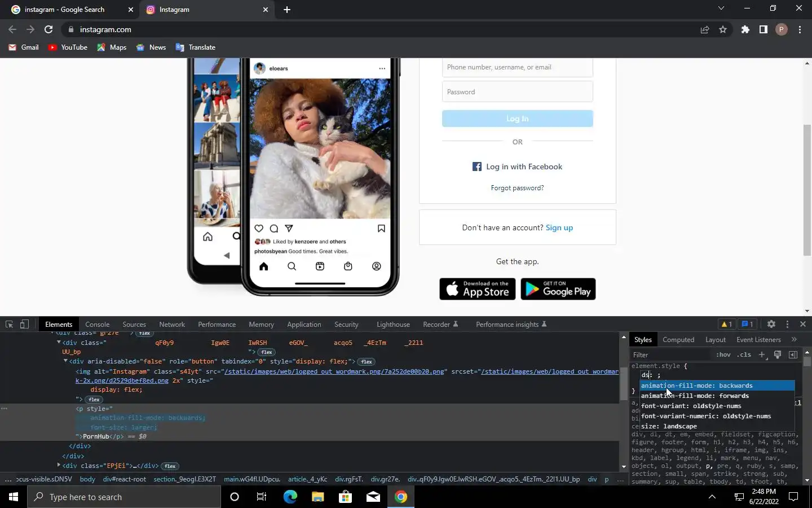Expand the div class="EPjEi" node

pyautogui.click(x=59, y=465)
